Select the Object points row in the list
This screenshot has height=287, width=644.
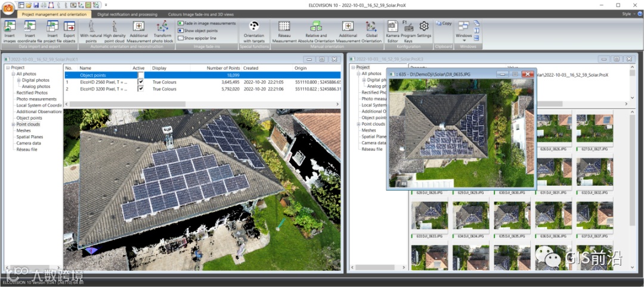click(203, 75)
